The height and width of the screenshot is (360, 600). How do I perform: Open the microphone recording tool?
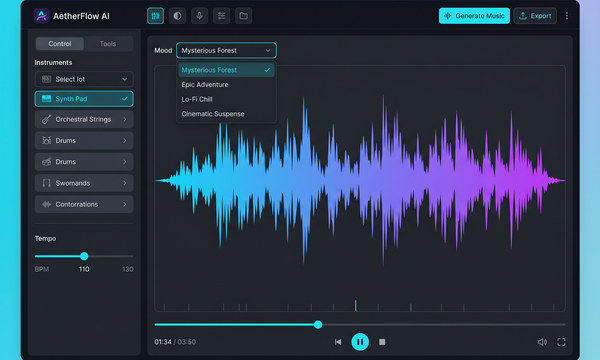pos(199,16)
